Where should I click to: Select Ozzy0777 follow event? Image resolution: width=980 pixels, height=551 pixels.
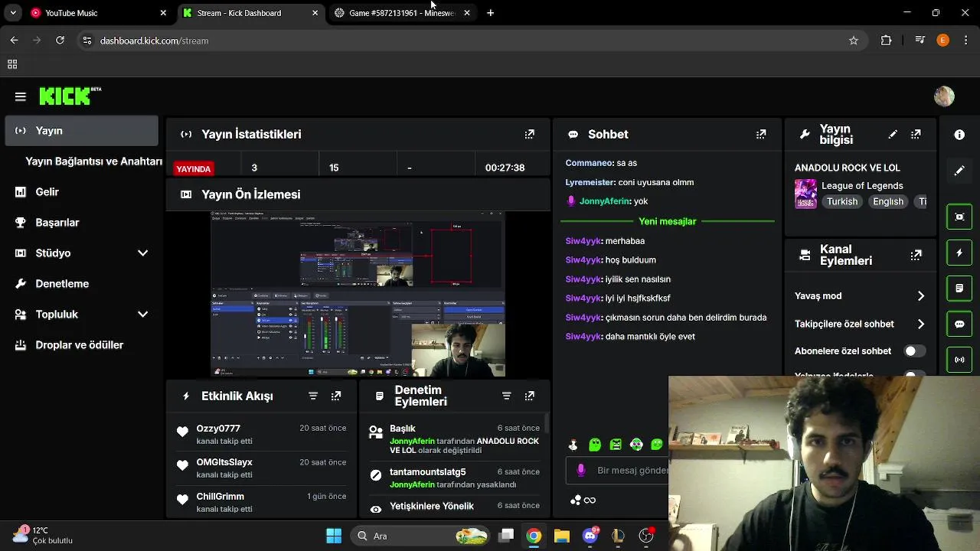click(x=261, y=435)
